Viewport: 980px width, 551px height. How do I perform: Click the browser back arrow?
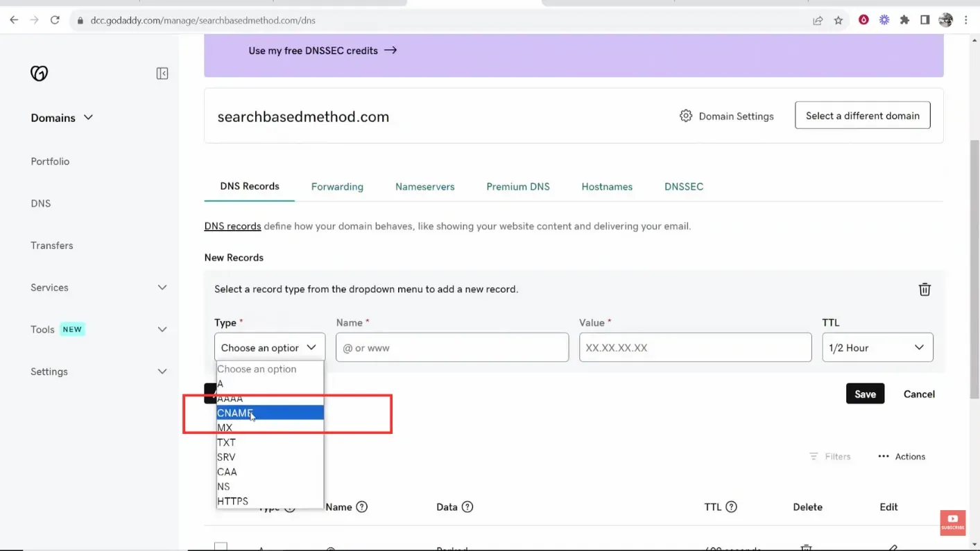pyautogui.click(x=14, y=20)
